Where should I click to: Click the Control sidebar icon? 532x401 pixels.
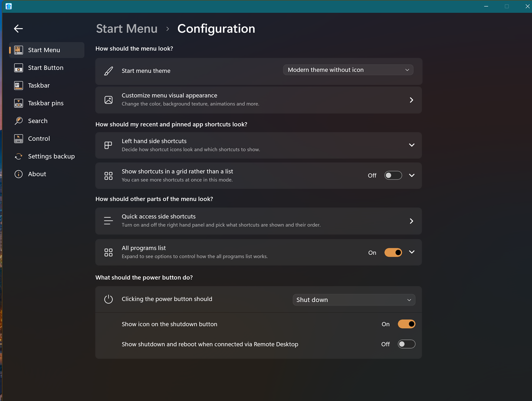pos(19,139)
